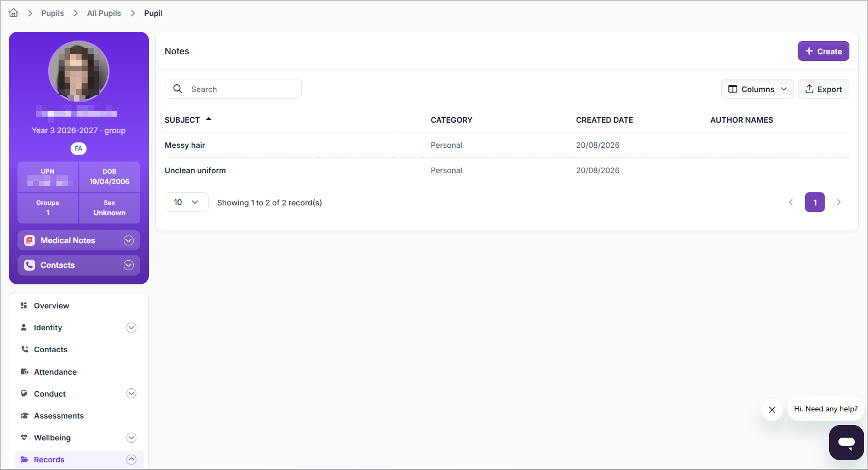This screenshot has width=868, height=470.
Task: Expand the Conduct submenu chevron
Action: click(131, 394)
